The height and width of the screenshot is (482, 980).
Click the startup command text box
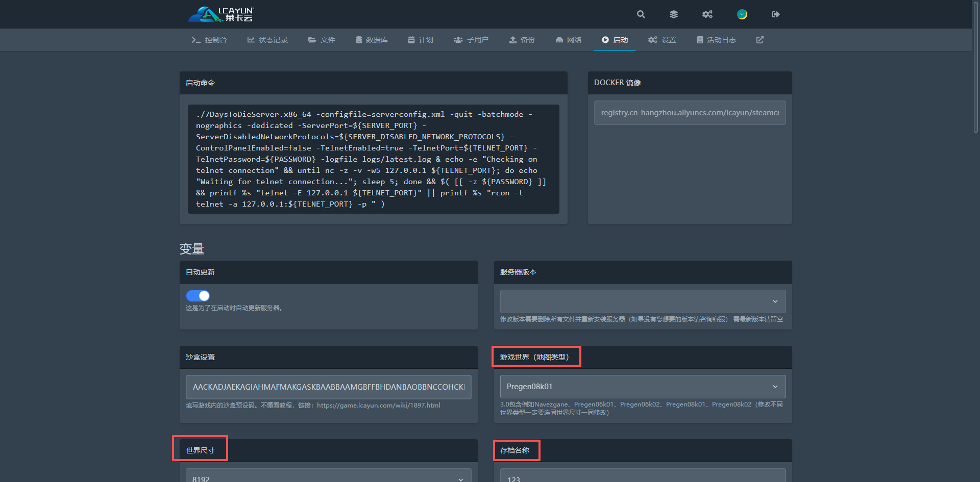(x=374, y=159)
